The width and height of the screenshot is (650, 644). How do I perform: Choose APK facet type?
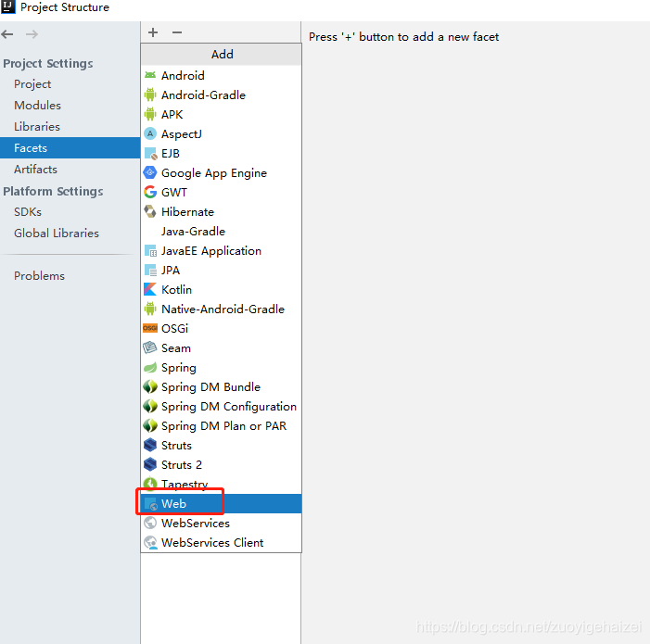(222, 114)
